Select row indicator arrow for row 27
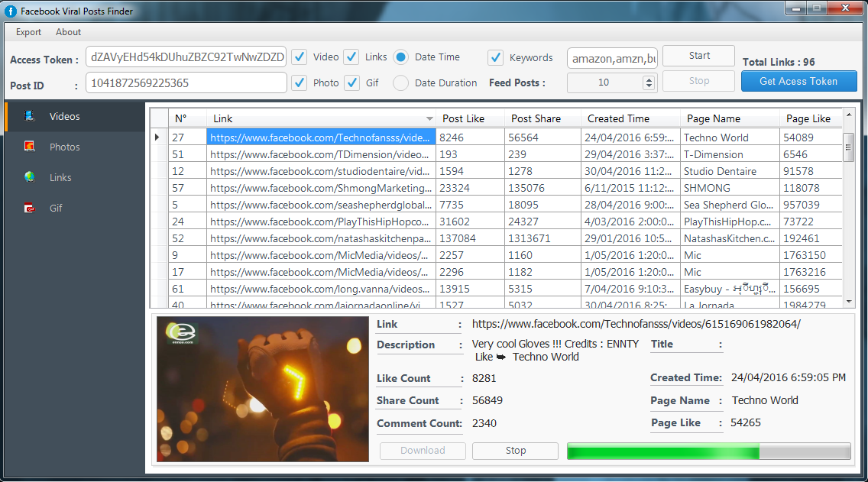The height and width of the screenshot is (482, 868). 157,137
